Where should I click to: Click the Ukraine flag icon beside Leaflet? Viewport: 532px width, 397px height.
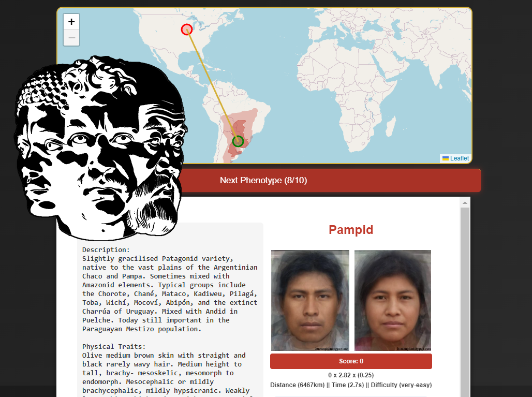pos(446,158)
